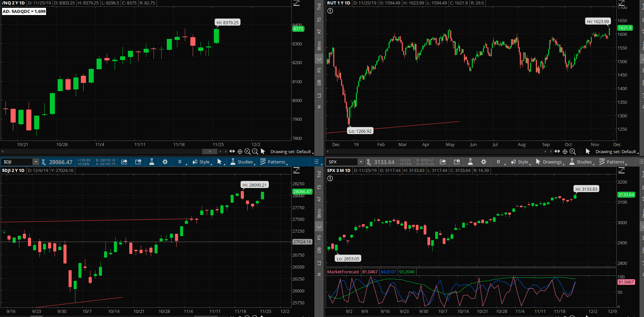644x317 pixels.
Task: Select the N sidebar tab beside the $DJI chart
Action: click(x=319, y=274)
